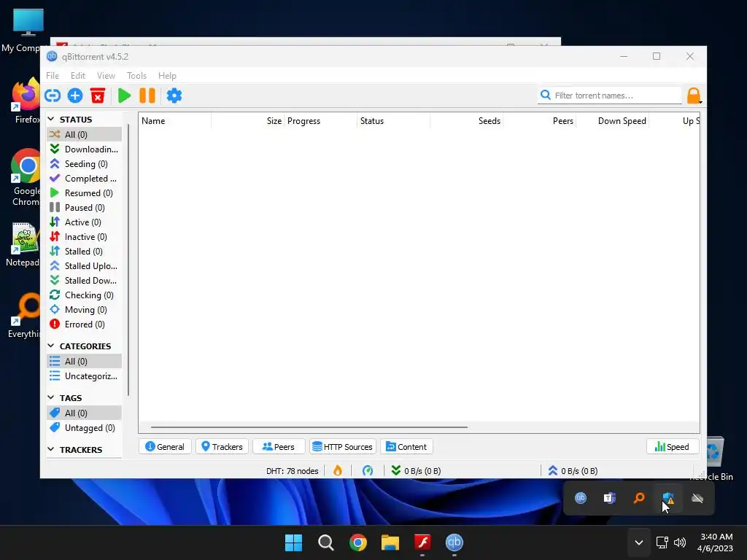This screenshot has height=560, width=747.
Task: Open the Edit menu
Action: (77, 76)
